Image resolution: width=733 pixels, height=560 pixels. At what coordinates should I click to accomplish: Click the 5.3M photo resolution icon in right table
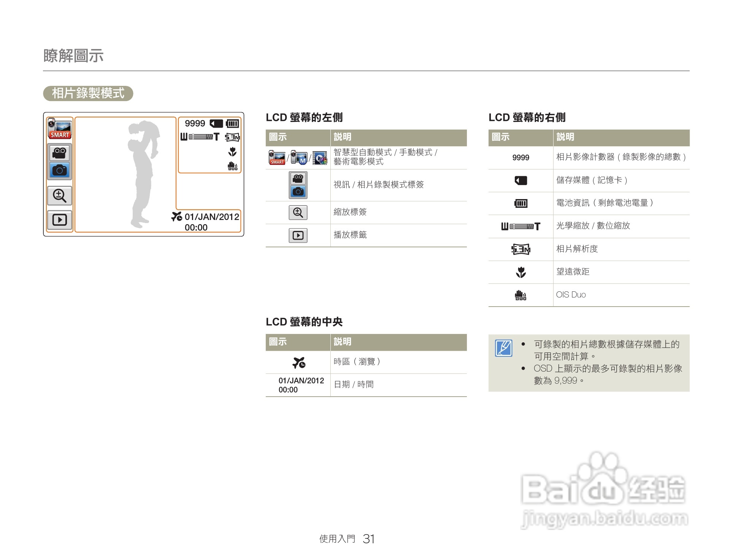tap(520, 249)
